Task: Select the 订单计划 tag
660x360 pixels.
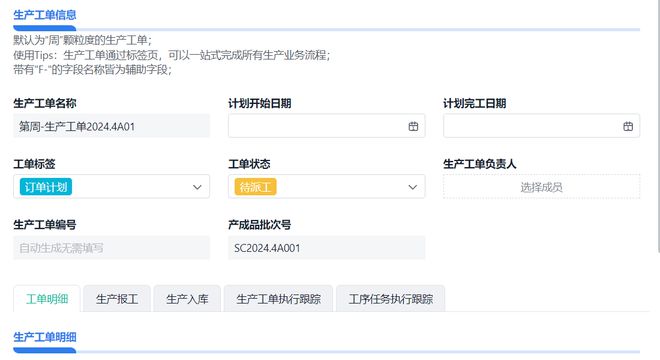Action: click(x=46, y=187)
